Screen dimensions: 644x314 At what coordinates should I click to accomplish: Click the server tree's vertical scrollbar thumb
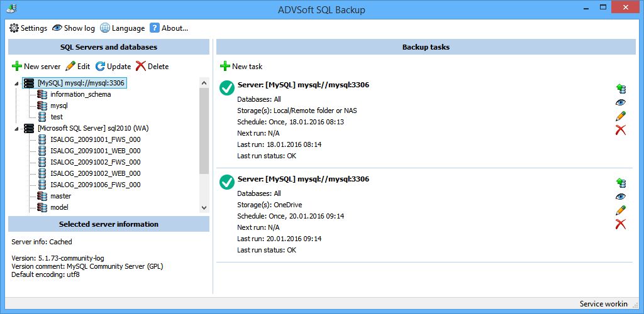tap(204, 131)
